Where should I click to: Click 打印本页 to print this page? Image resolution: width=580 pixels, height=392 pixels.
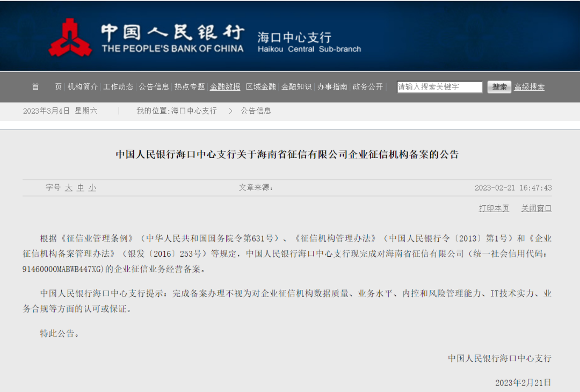pyautogui.click(x=493, y=208)
